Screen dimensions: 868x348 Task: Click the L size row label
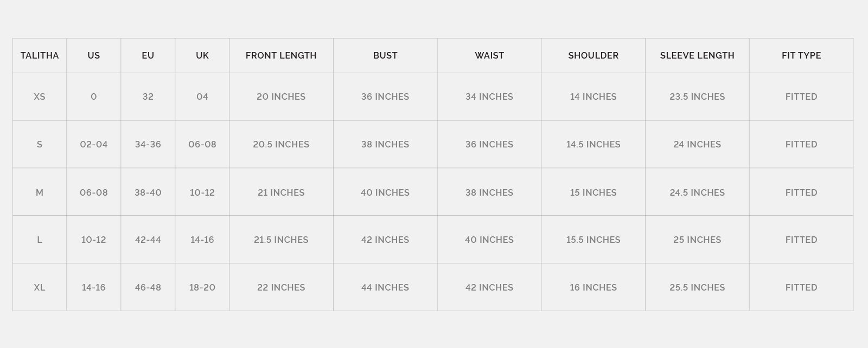point(40,240)
